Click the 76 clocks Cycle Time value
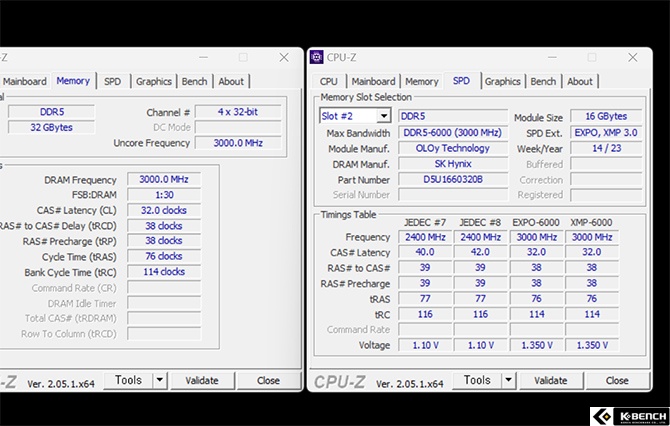 pyautogui.click(x=164, y=256)
